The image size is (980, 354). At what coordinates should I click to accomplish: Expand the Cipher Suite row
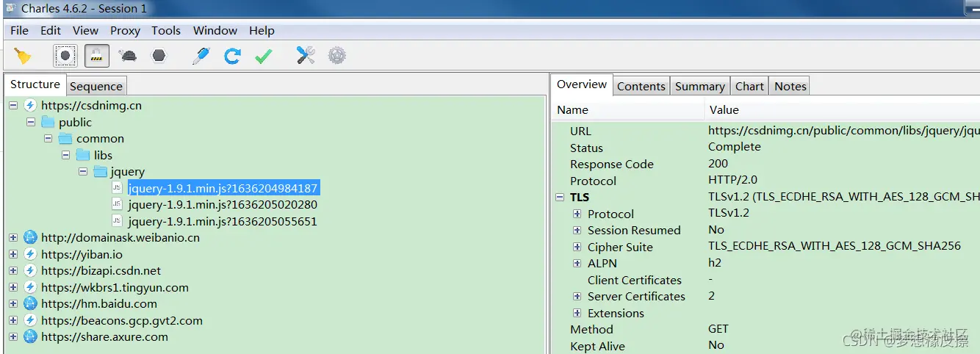coord(577,247)
